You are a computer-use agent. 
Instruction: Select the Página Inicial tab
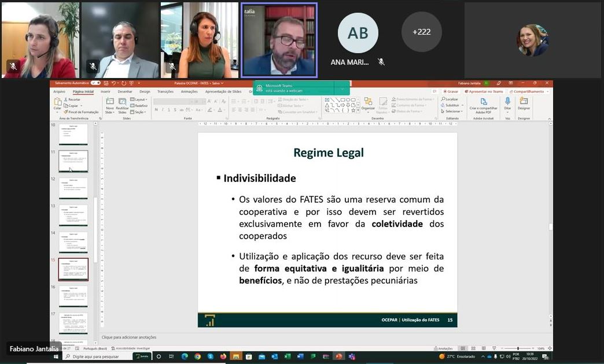tap(83, 91)
